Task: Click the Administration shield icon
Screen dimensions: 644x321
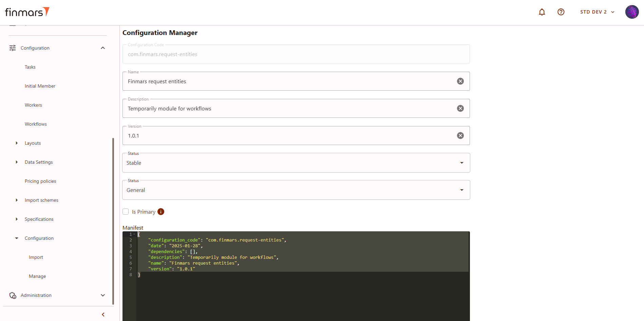Action: click(x=13, y=296)
